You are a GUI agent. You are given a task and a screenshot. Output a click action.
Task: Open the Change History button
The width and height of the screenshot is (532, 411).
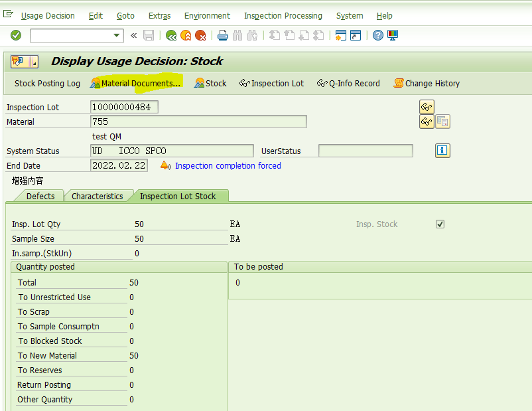click(427, 83)
